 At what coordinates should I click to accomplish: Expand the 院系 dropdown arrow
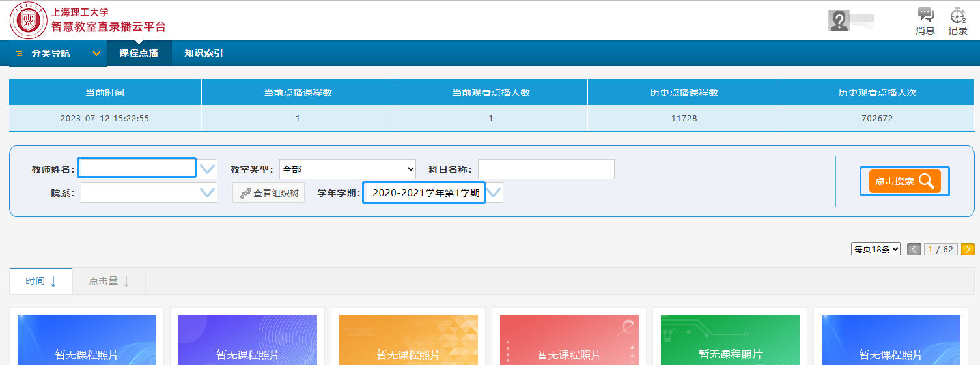click(x=208, y=192)
